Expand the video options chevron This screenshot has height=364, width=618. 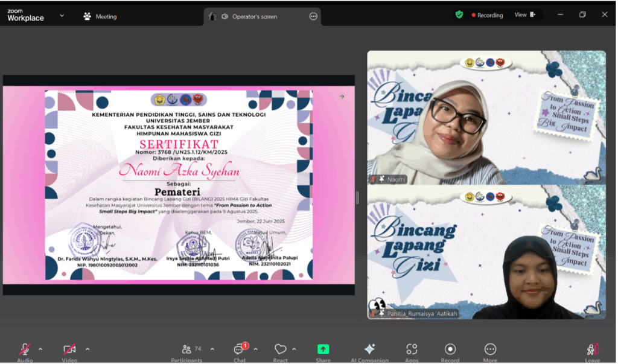[88, 349]
